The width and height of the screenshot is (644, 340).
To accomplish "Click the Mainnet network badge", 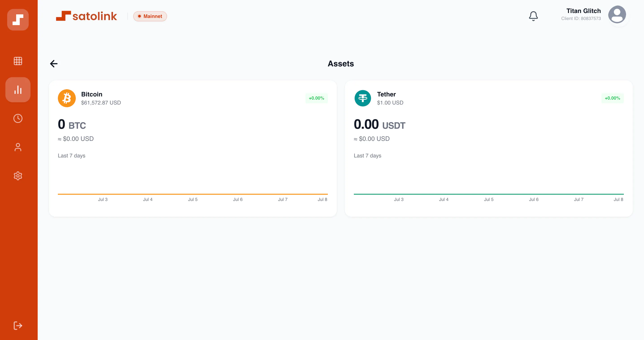I will click(x=150, y=16).
